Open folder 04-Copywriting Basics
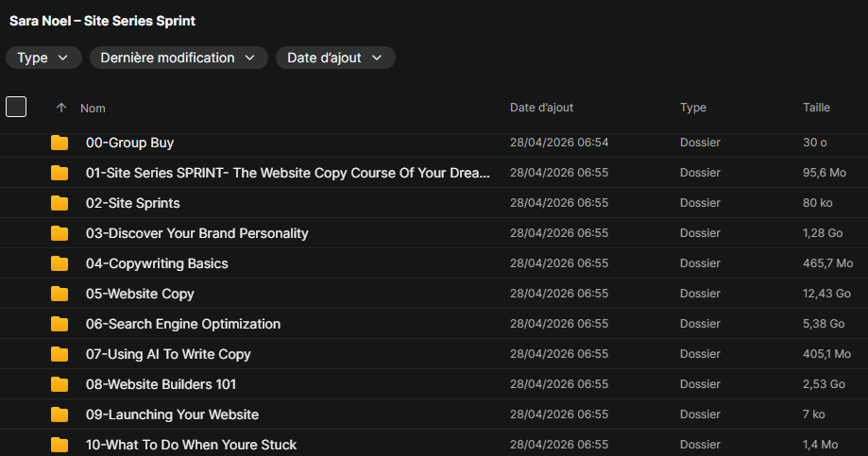Screen dimensions: 868x456 coord(157,263)
